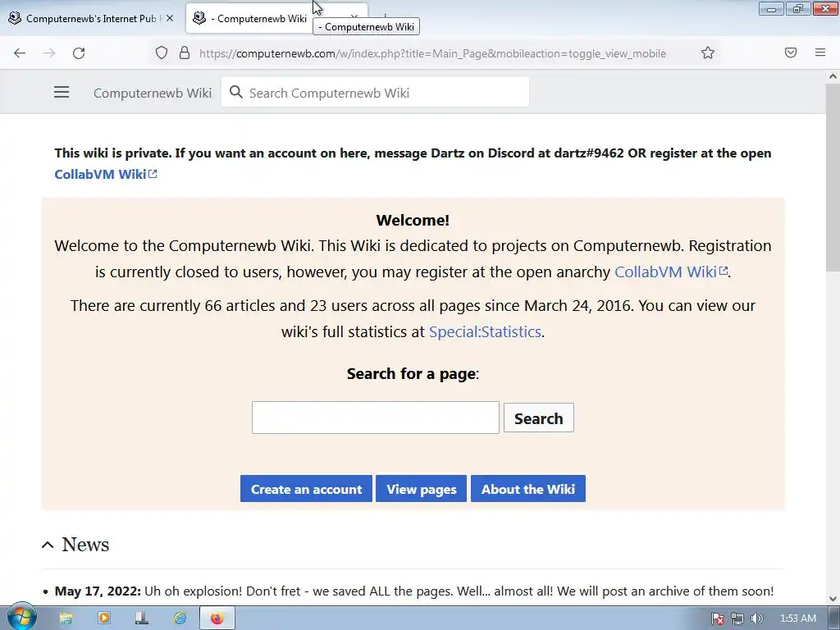Open CollabVM Wiki link in welcome box
Image resolution: width=840 pixels, height=630 pixels.
click(x=671, y=272)
